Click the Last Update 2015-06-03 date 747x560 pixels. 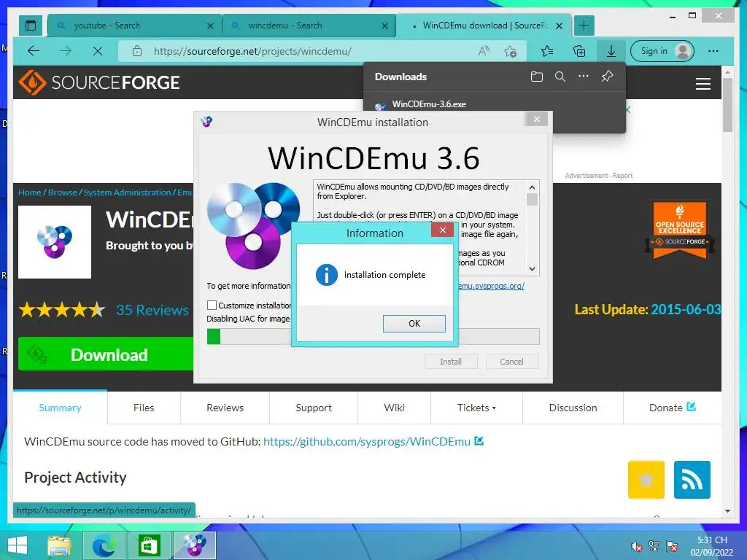(x=685, y=309)
